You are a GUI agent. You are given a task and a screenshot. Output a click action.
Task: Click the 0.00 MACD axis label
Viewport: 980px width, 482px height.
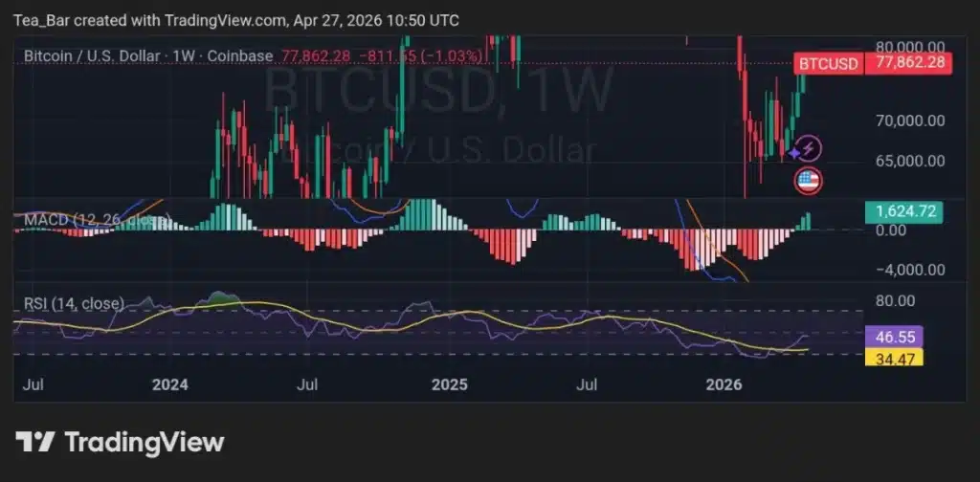pyautogui.click(x=891, y=230)
